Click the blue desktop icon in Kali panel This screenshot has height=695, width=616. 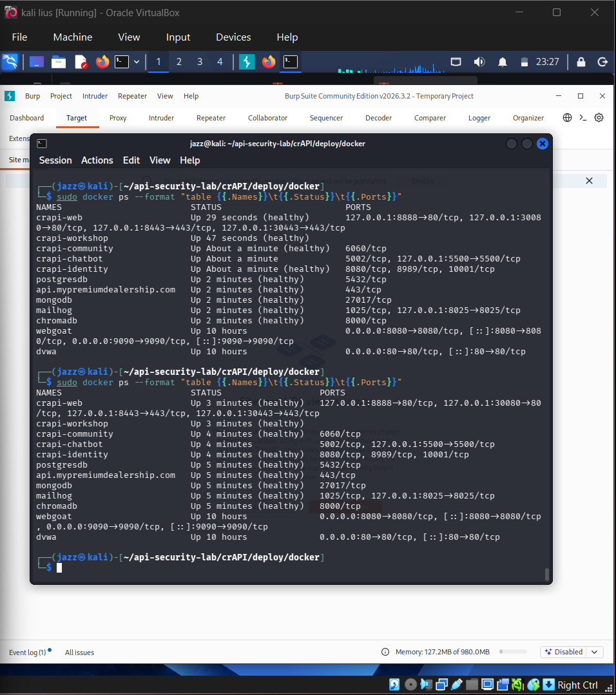36,62
